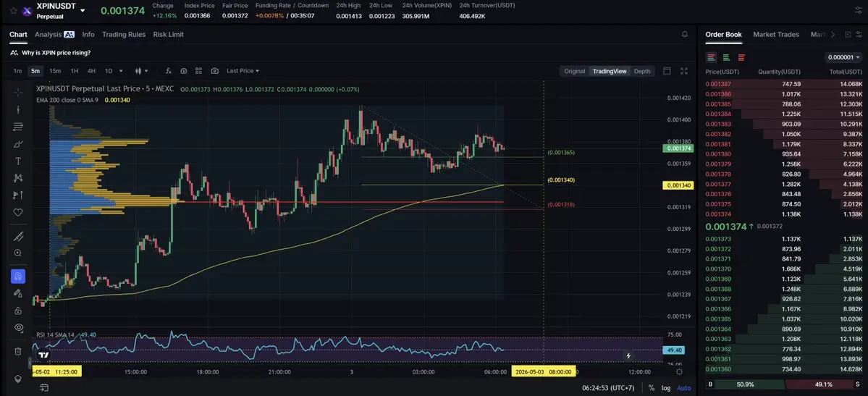Show both buy and sell orders view
The height and width of the screenshot is (396, 868).
click(712, 57)
